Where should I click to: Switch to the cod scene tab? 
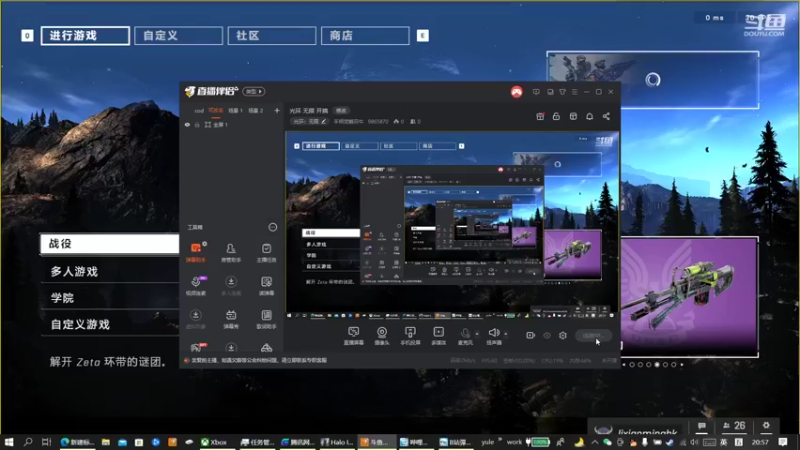point(199,110)
